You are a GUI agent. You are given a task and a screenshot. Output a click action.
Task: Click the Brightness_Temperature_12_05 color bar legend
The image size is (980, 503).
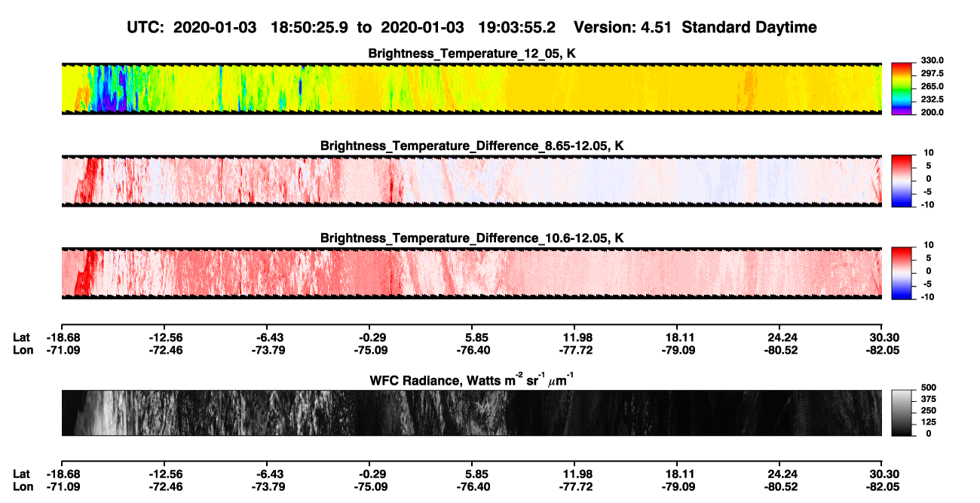(x=902, y=87)
